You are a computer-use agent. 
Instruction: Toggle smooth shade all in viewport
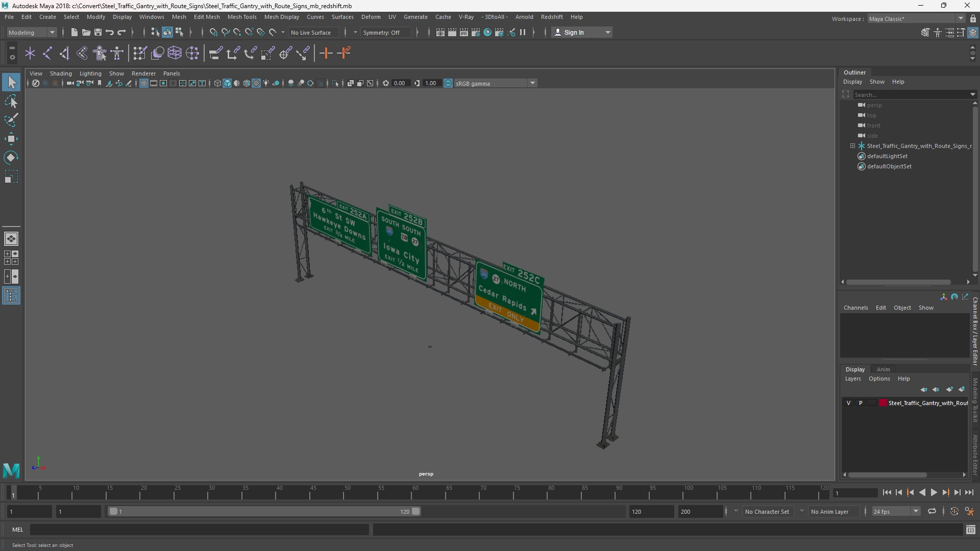coord(227,83)
